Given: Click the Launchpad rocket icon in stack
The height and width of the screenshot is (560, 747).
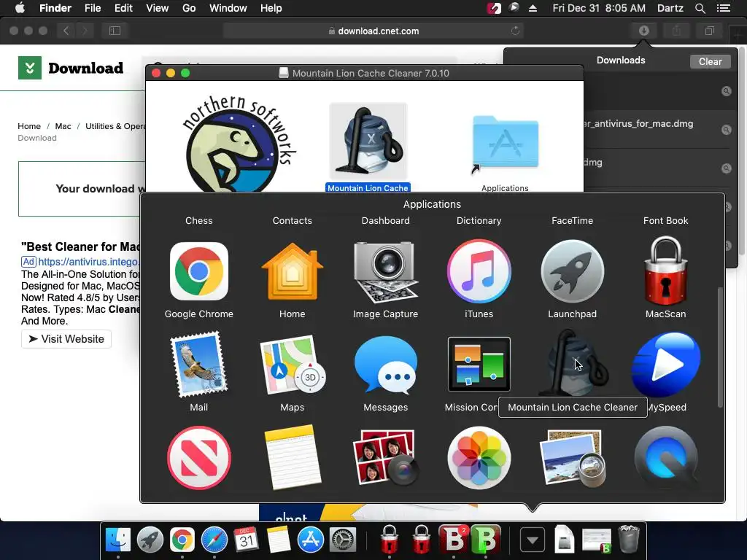Looking at the screenshot, I should point(572,271).
